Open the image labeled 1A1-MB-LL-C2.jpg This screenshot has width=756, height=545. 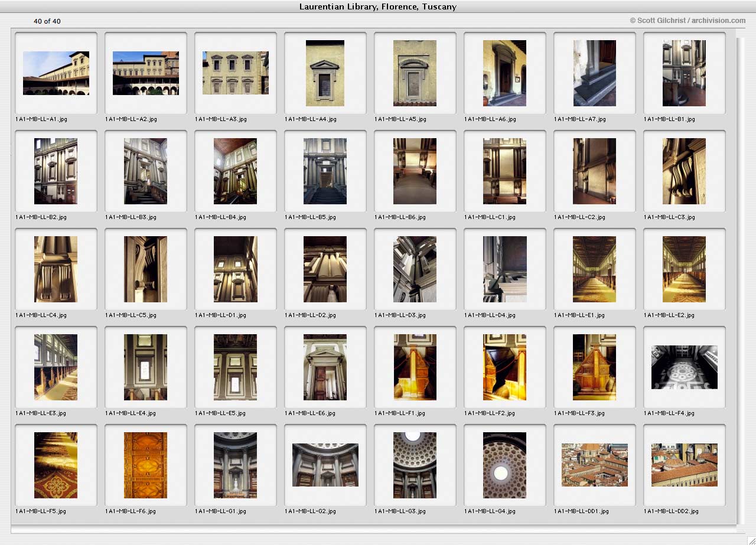[x=595, y=171]
